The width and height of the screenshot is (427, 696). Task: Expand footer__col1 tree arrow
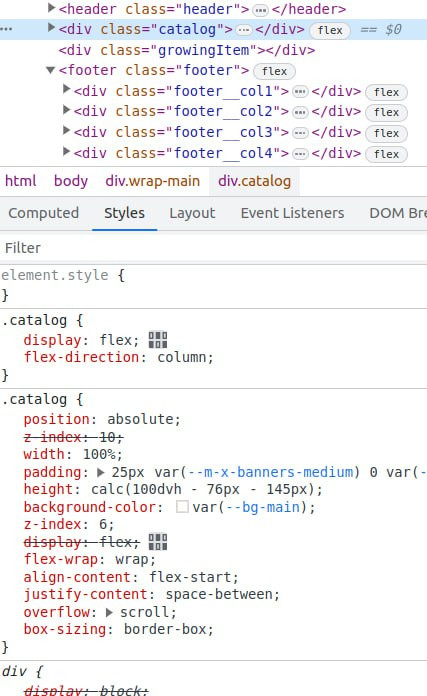point(66,89)
